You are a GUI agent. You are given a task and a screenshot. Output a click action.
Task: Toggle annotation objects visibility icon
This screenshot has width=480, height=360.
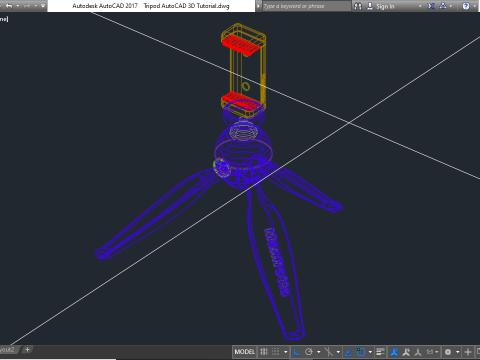tap(394, 352)
